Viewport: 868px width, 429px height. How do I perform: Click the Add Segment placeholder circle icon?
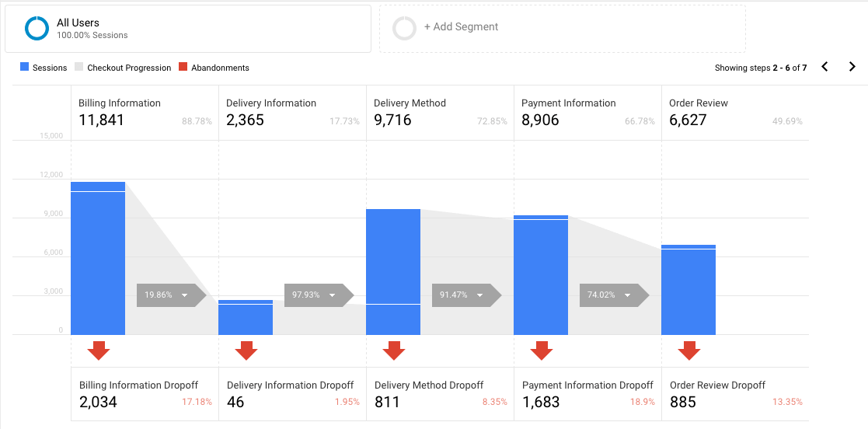404,28
